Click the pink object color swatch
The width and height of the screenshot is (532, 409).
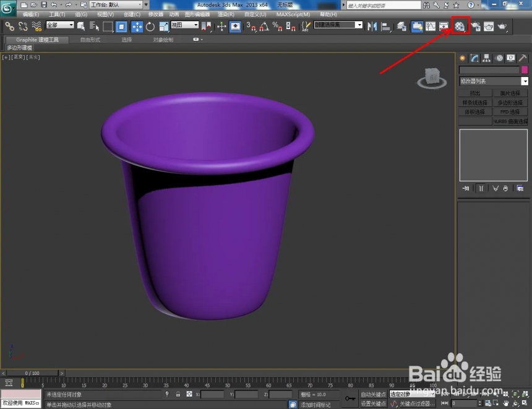pyautogui.click(x=524, y=69)
